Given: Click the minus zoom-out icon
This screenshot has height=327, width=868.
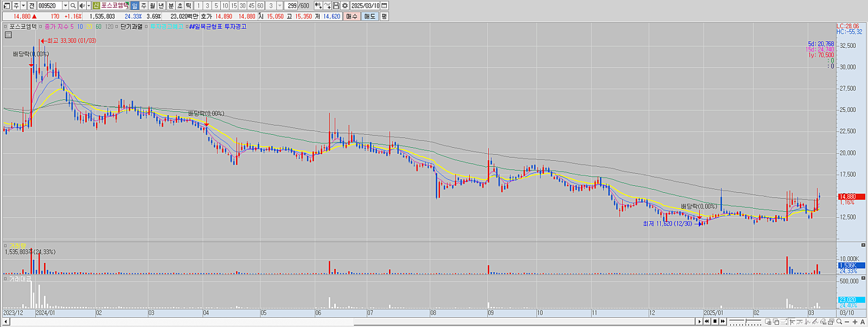Looking at the screenshot, I should pos(847,322).
